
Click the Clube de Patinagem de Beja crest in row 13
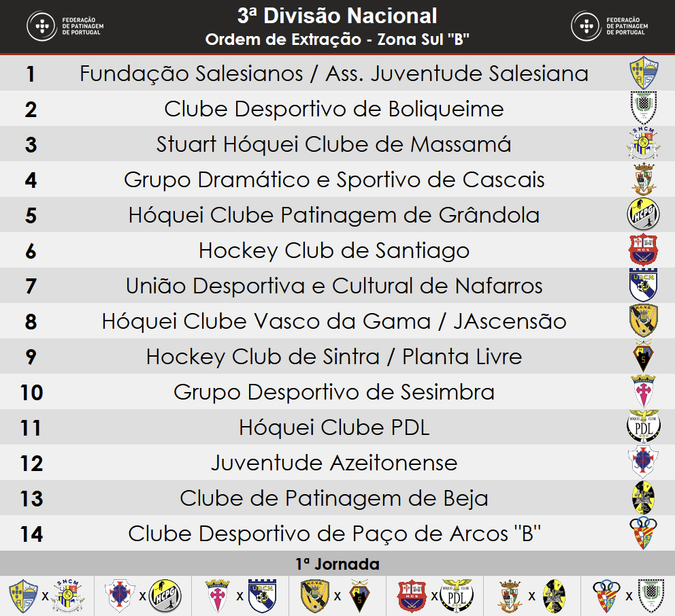tap(643, 498)
